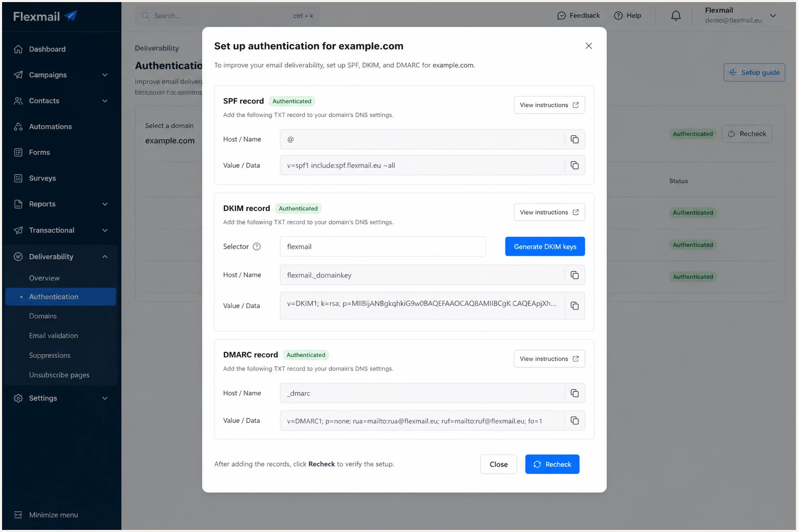
Task: Open the account dropdown arrow
Action: (x=773, y=16)
